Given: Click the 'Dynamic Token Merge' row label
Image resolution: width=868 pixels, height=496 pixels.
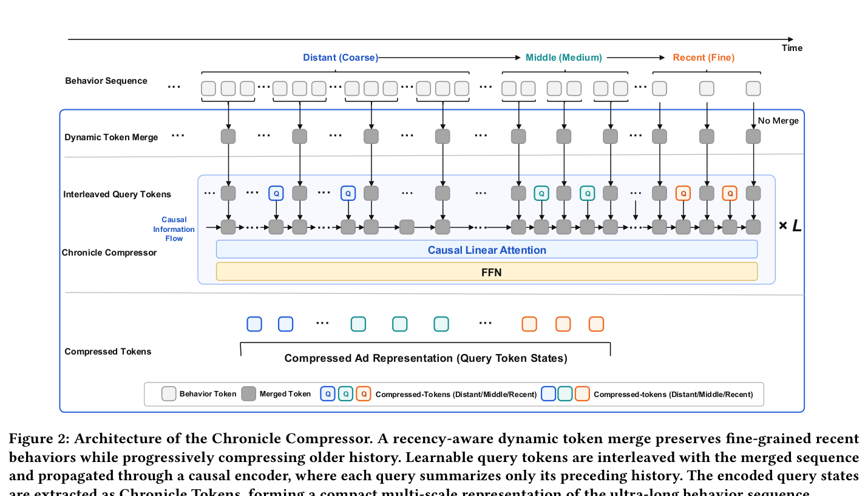Looking at the screenshot, I should point(111,137).
